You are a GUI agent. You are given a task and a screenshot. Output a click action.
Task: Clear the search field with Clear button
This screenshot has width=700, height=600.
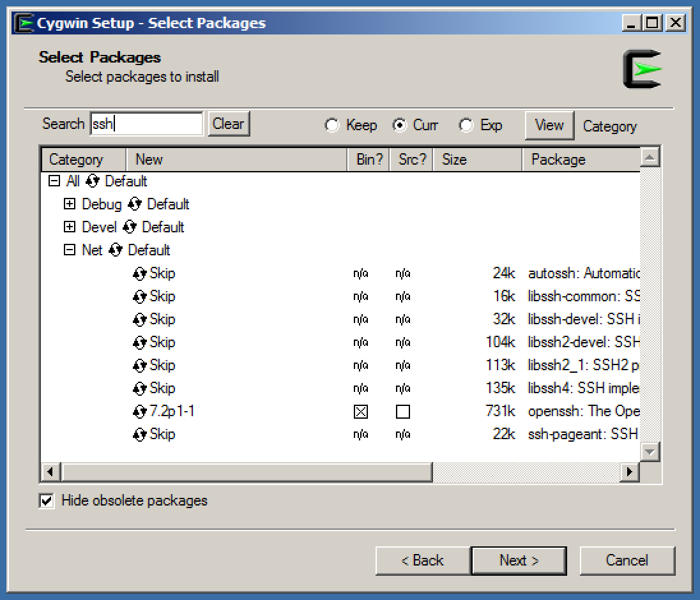click(x=229, y=124)
